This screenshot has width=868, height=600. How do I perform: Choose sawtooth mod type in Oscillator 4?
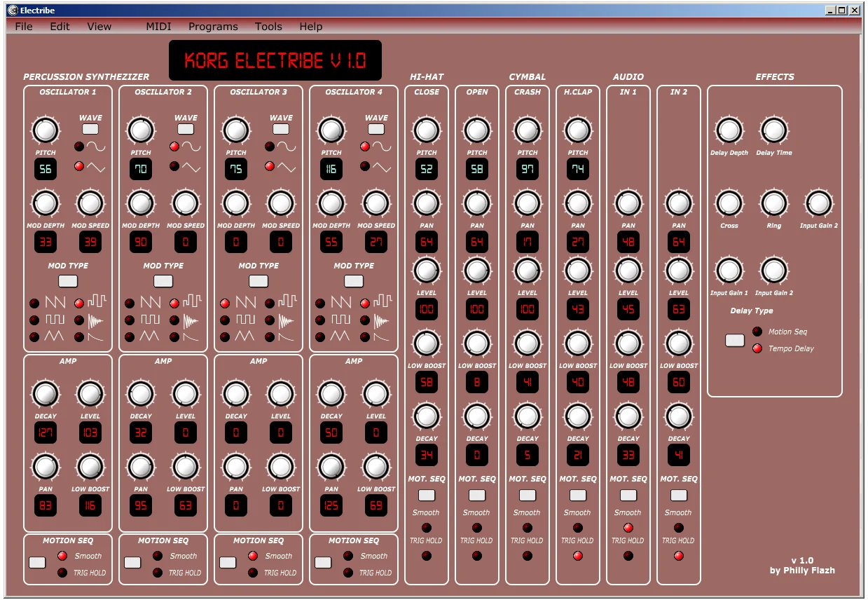tap(341, 303)
